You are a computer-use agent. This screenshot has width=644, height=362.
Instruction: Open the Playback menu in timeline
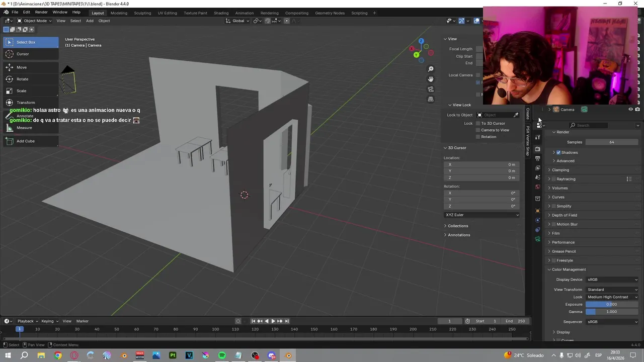(x=27, y=321)
